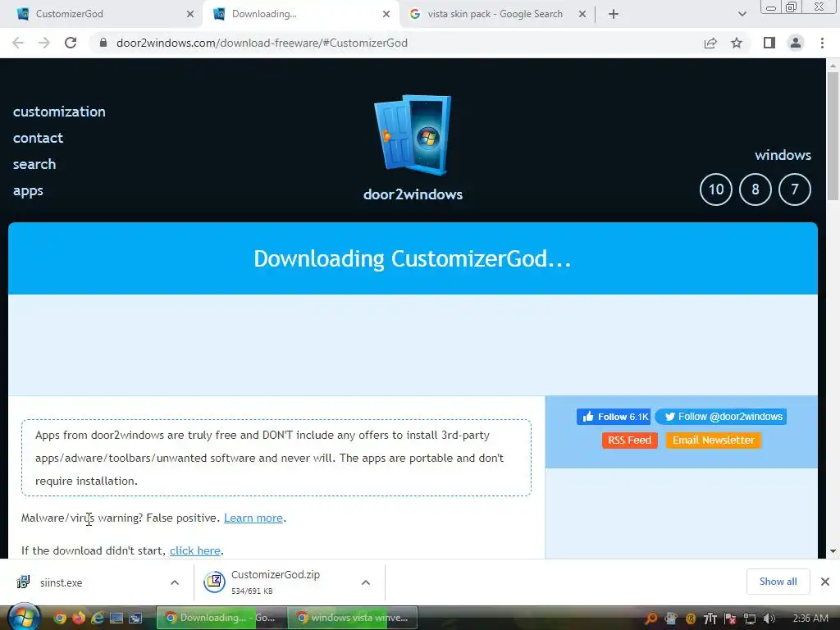Launch Chrome from the quick launch bar
The image size is (840, 630).
pos(60,619)
